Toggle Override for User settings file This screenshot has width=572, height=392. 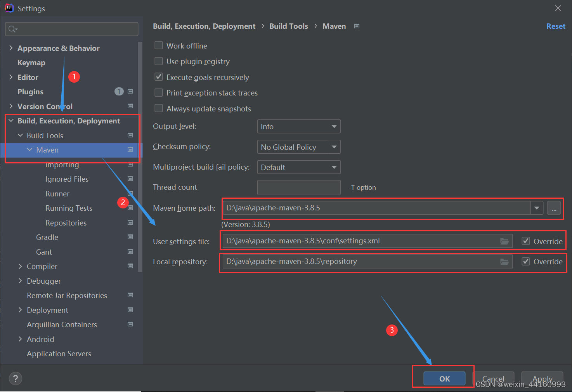pos(526,241)
